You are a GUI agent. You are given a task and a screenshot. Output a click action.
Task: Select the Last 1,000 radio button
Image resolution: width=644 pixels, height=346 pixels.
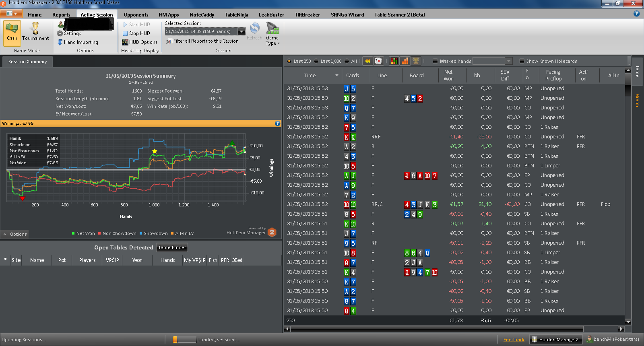[316, 61]
